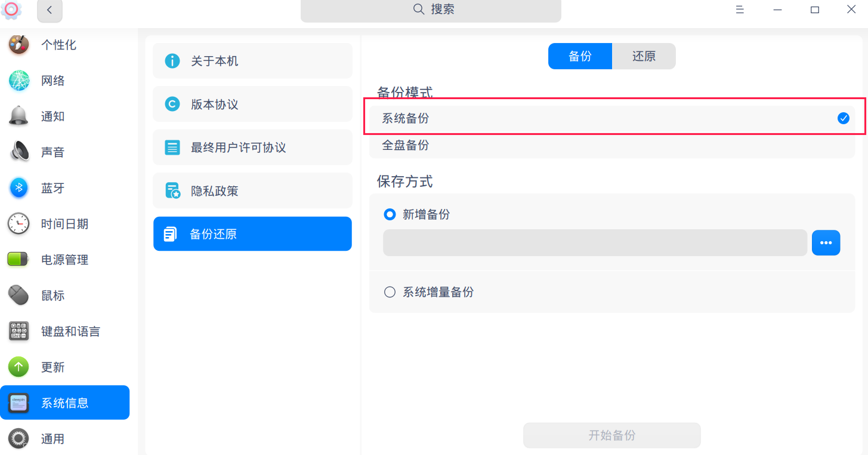The height and width of the screenshot is (455, 868).
Task: Open the Network (网络) settings icon
Action: point(19,81)
